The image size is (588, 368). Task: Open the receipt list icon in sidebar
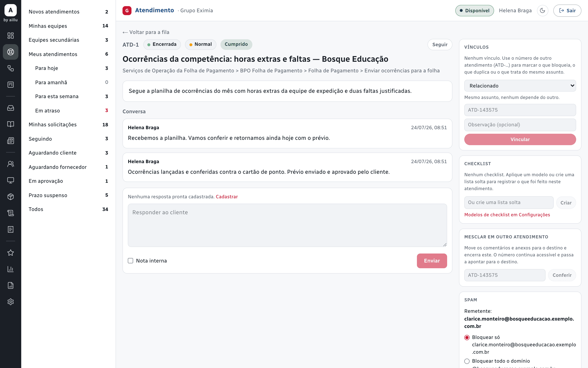(x=10, y=229)
